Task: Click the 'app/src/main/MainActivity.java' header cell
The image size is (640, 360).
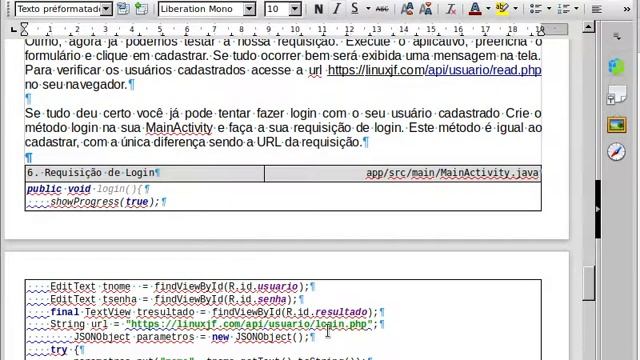Action: [x=403, y=173]
